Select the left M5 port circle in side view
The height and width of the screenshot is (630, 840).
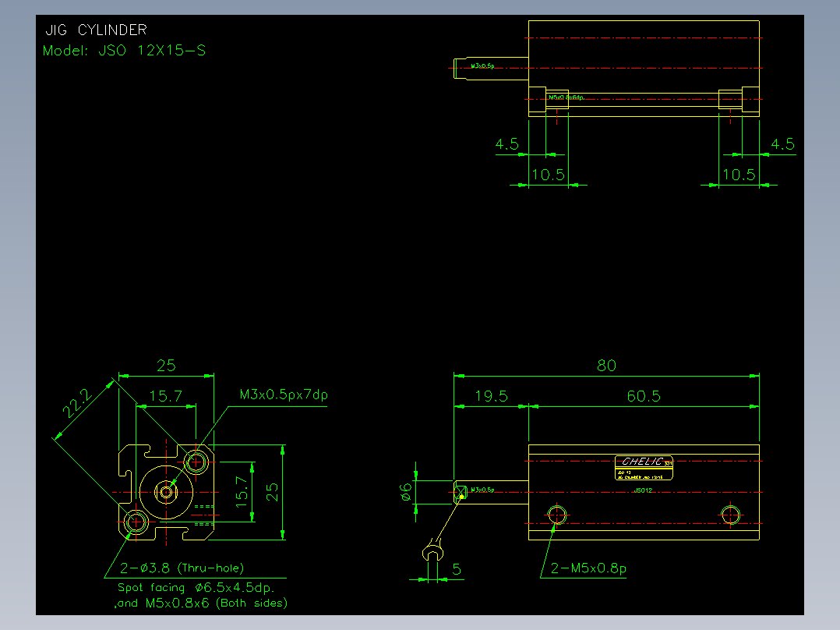coord(557,515)
